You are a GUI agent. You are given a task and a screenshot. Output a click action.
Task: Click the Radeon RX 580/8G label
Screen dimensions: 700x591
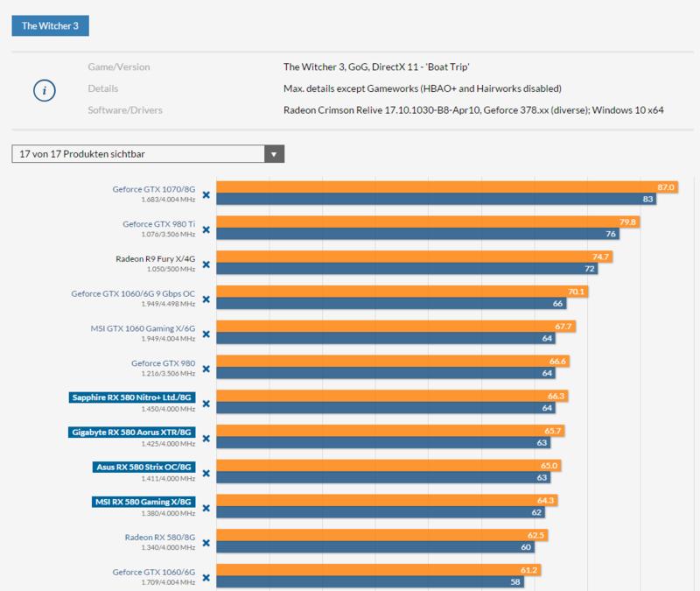tap(158, 535)
